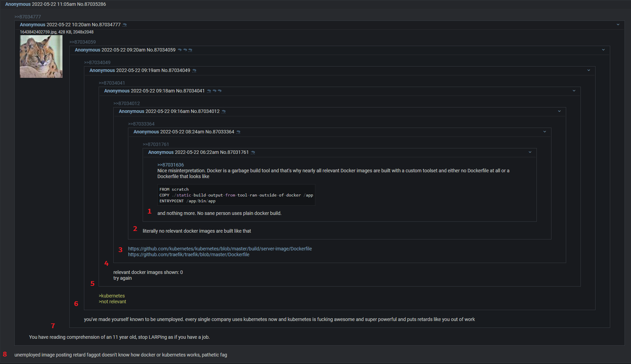Click the Anonymous name on the 10:20am post
The width and height of the screenshot is (631, 364).
pos(32,25)
